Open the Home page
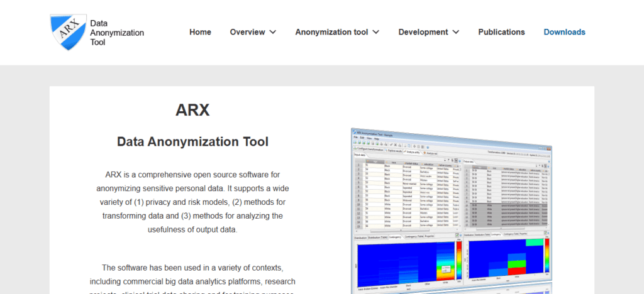Screen dimensions: 644x294 pyautogui.click(x=200, y=32)
